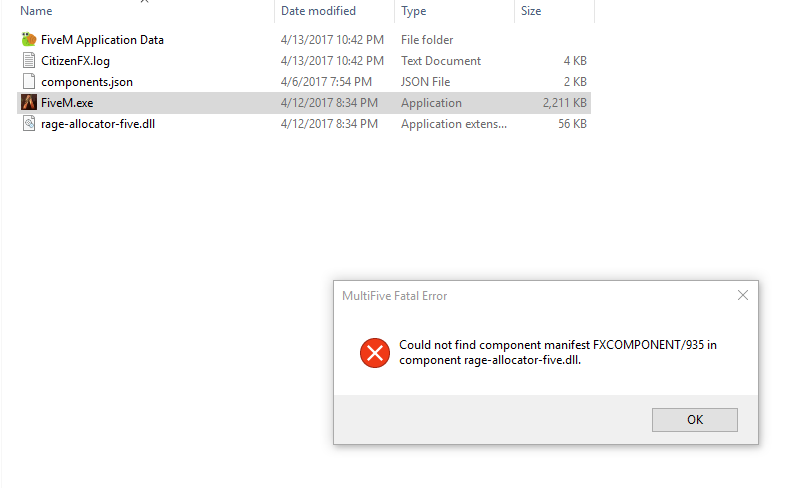Close the MultiFive Fatal Error dialog
The width and height of the screenshot is (794, 488).
coord(742,296)
